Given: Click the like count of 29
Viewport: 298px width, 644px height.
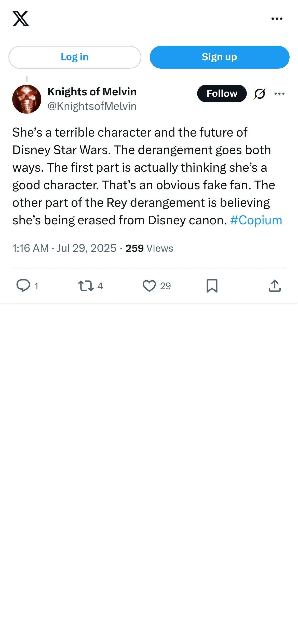Looking at the screenshot, I should pyautogui.click(x=165, y=286).
